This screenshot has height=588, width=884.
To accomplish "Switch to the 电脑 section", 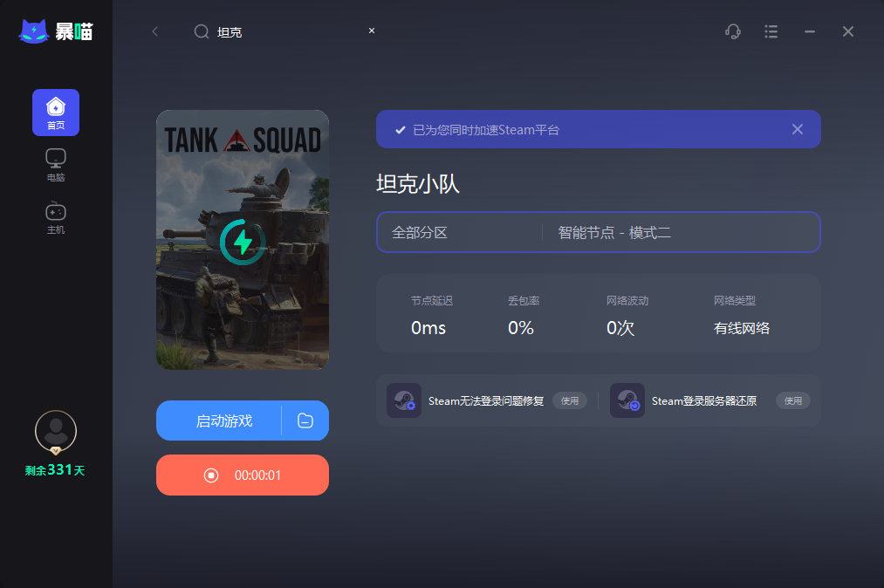I will 56,165.
